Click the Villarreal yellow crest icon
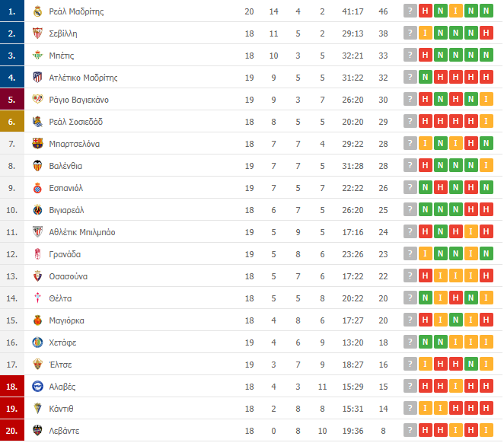Screen dimensions: 504x446 tap(37, 210)
